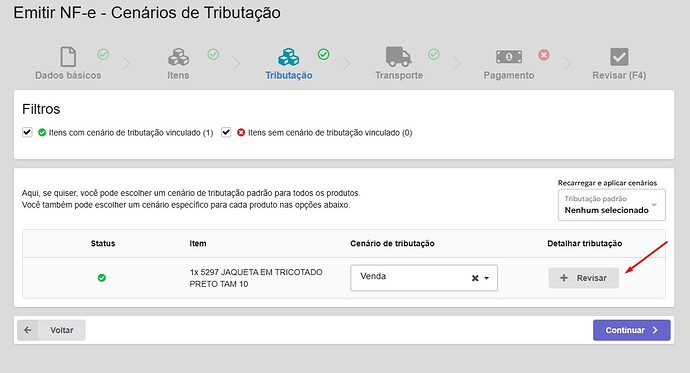Open the Tributação padrão dropdown
Viewport: 690px width, 373px height.
point(612,205)
